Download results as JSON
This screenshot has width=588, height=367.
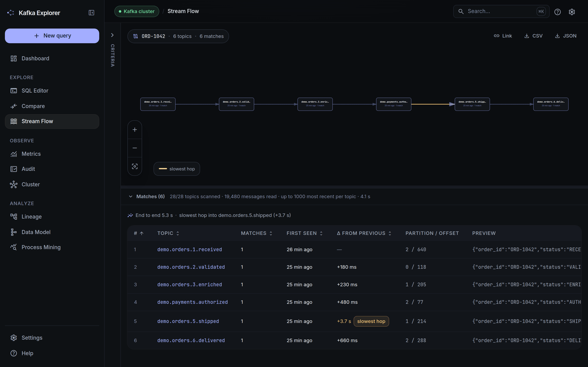click(566, 36)
